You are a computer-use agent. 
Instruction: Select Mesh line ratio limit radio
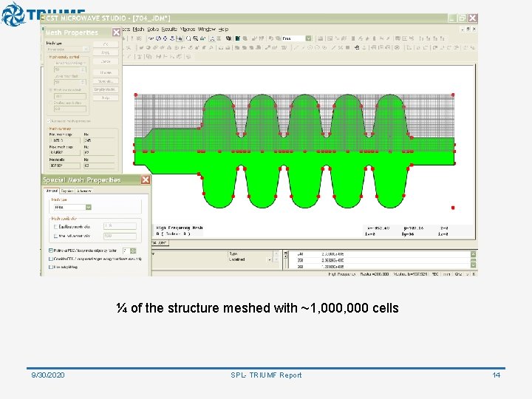pos(50,90)
